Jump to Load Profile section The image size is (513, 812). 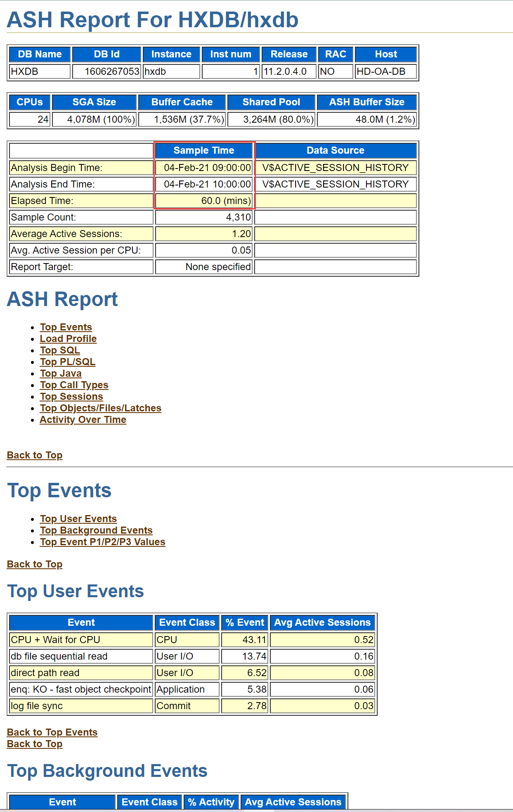tap(68, 339)
